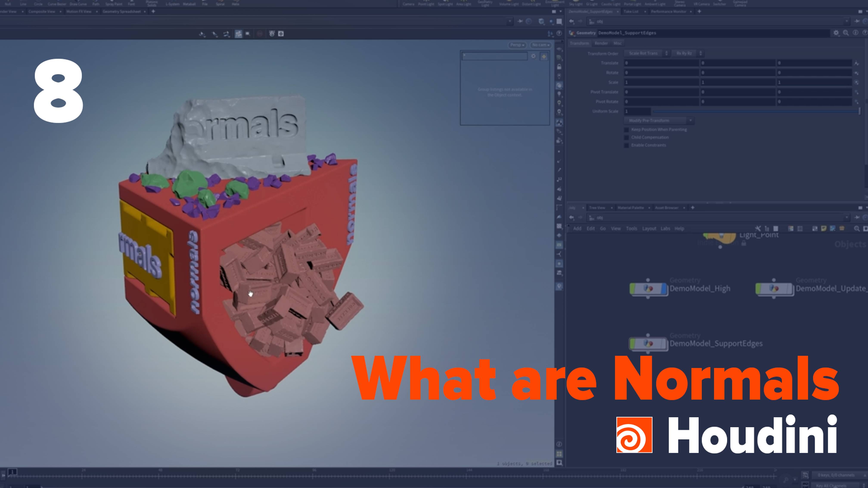Click the Uniform Scale value field
Image resolution: width=868 pixels, height=488 pixels.
click(637, 111)
